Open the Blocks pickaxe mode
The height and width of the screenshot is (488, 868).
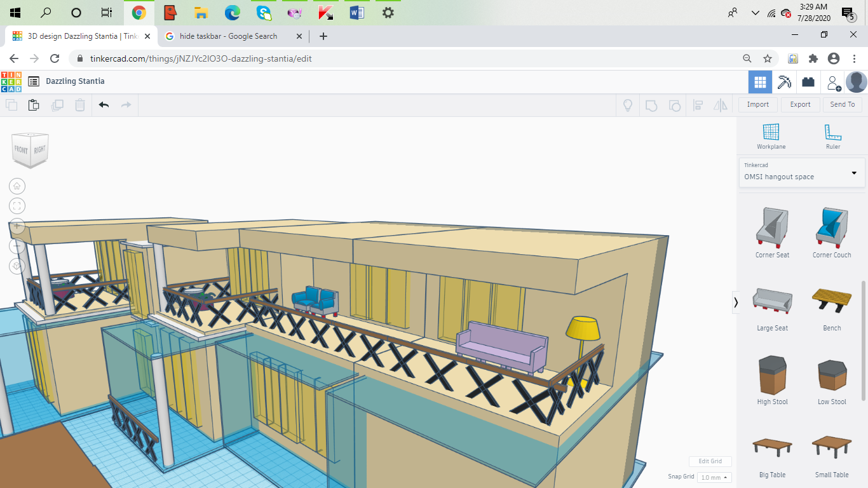pyautogui.click(x=785, y=82)
